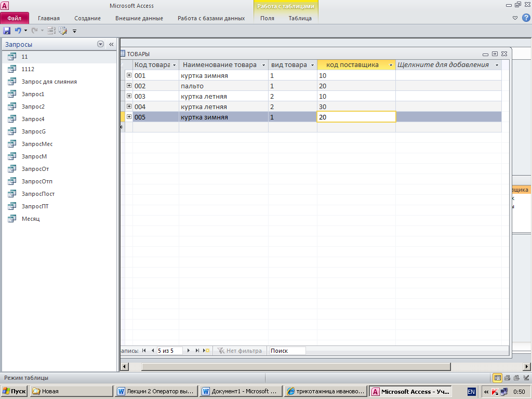Go to next record navigation button
Screen dimensions: 532x399
coord(188,351)
